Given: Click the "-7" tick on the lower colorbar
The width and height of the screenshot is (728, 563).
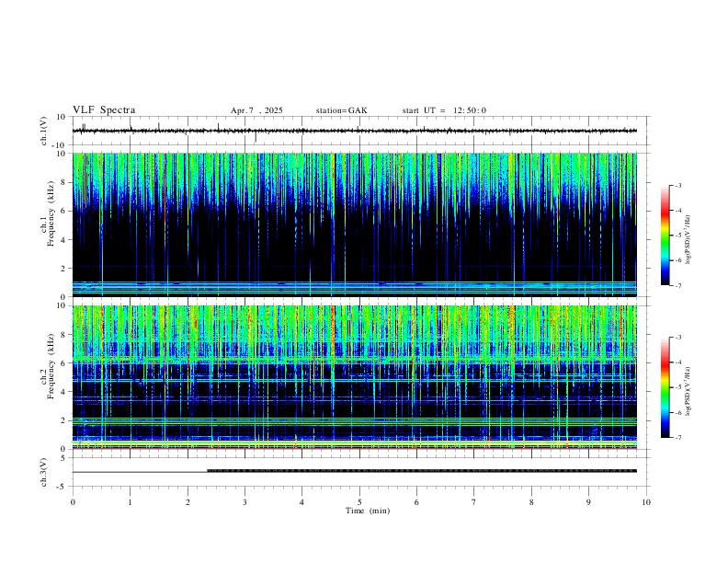Looking at the screenshot, I should tap(677, 438).
